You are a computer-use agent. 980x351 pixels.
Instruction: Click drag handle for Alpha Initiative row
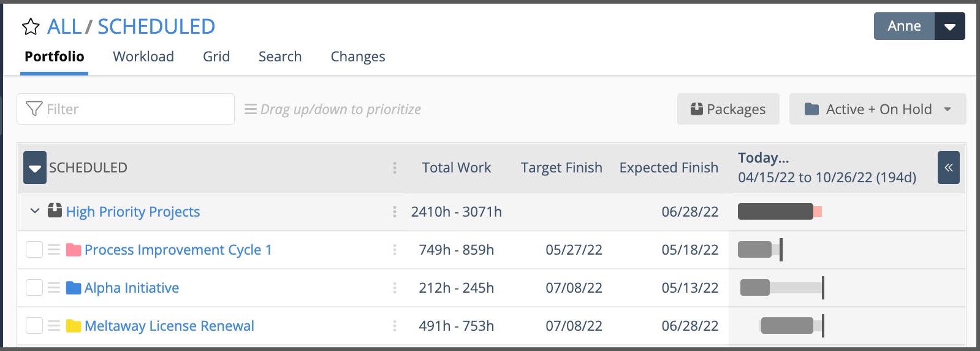[x=54, y=288]
